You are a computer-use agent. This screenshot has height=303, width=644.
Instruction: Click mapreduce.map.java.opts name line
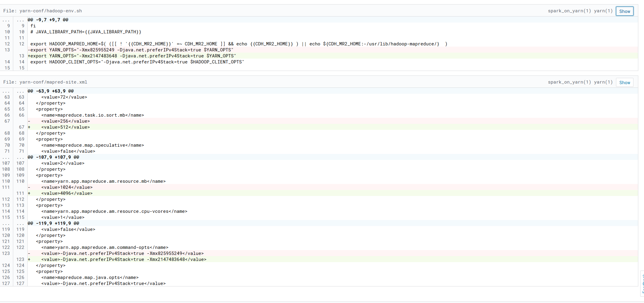(x=90, y=277)
